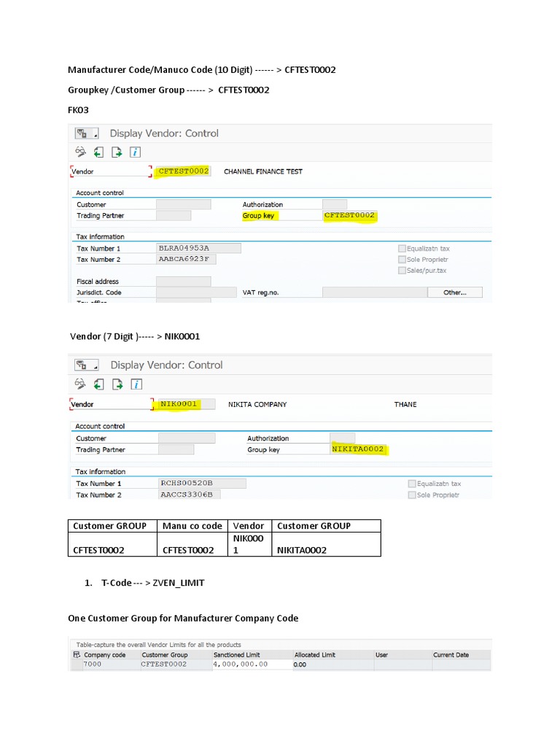Image resolution: width=560 pixels, height=747 pixels.
Task: Click the Company code column header
Action: [111, 655]
